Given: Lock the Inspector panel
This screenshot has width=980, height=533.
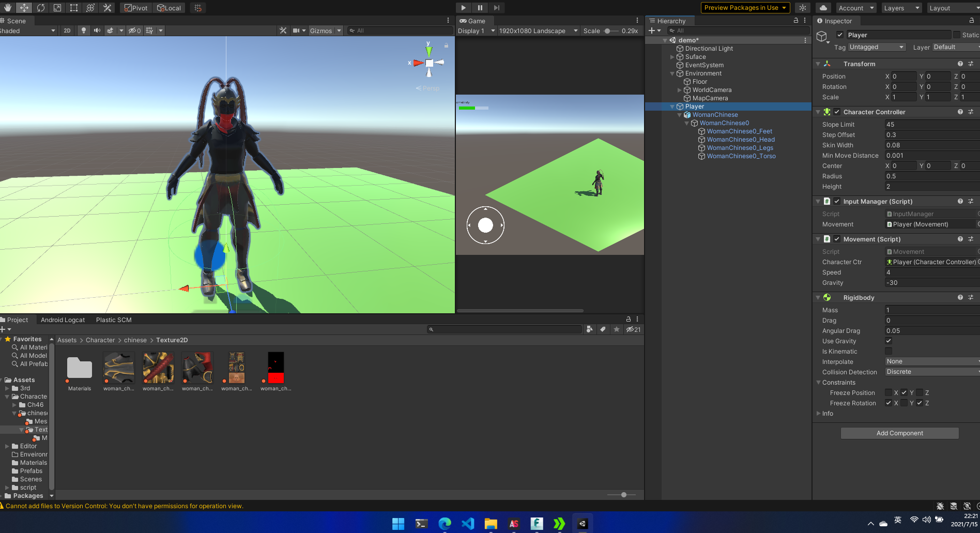Looking at the screenshot, I should (972, 21).
